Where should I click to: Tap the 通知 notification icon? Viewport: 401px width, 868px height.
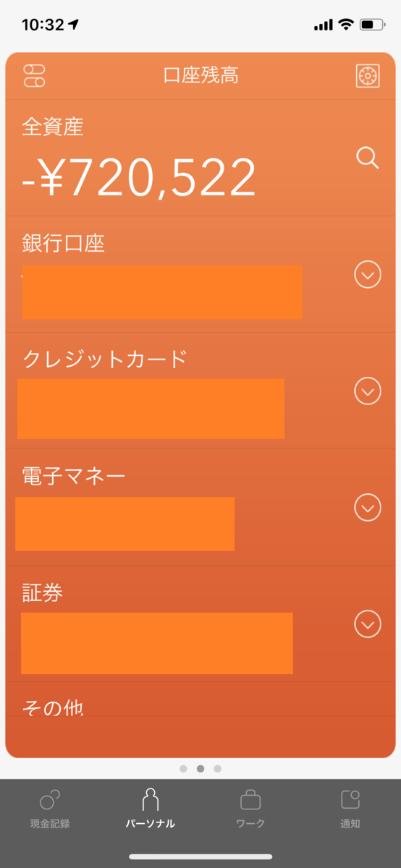[x=350, y=799]
